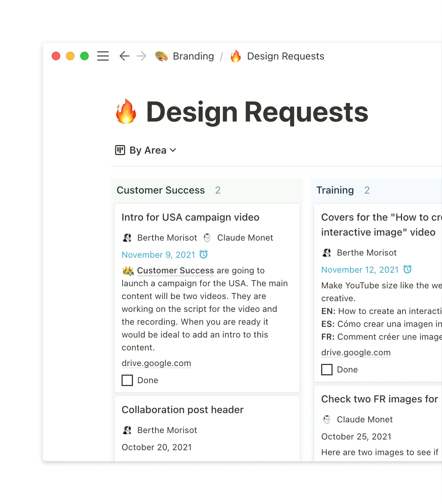The image size is (442, 504).
Task: Click the board view icon beside By Area
Action: pyautogui.click(x=120, y=150)
